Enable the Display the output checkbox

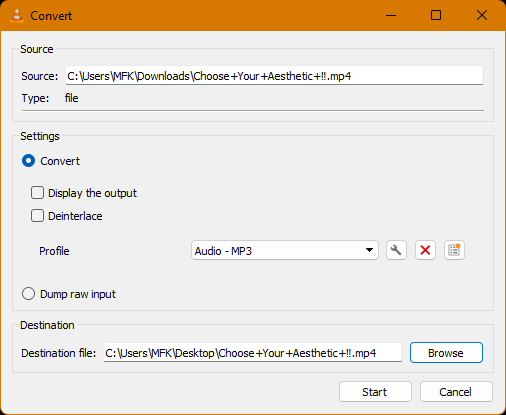(37, 193)
